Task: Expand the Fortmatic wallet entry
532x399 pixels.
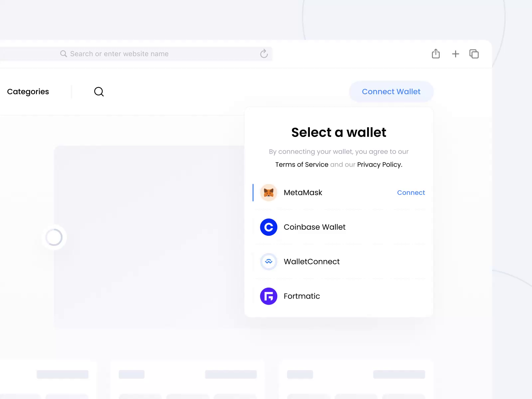Action: click(302, 296)
